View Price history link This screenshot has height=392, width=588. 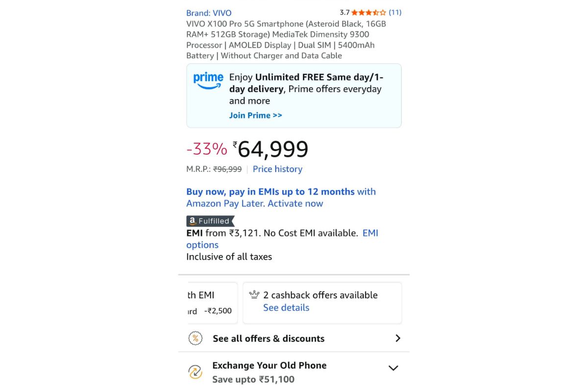[x=277, y=169]
